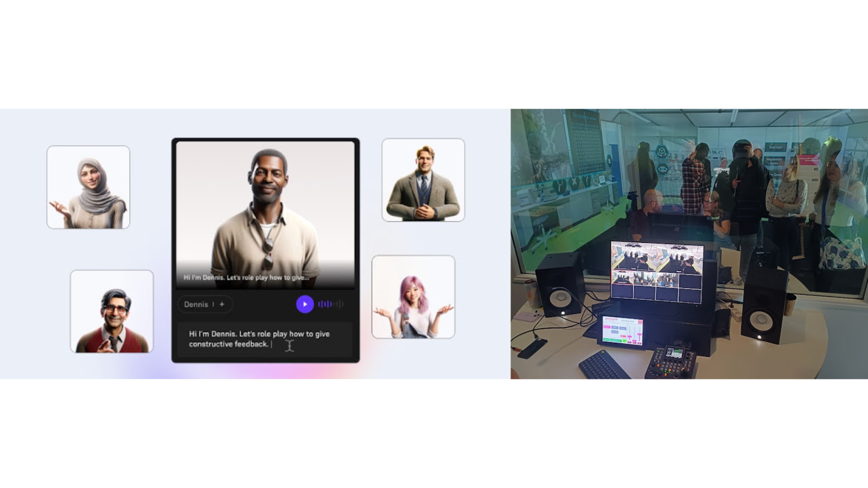Click the audio waveform icon near the play button
This screenshot has width=868, height=488.
[x=330, y=304]
